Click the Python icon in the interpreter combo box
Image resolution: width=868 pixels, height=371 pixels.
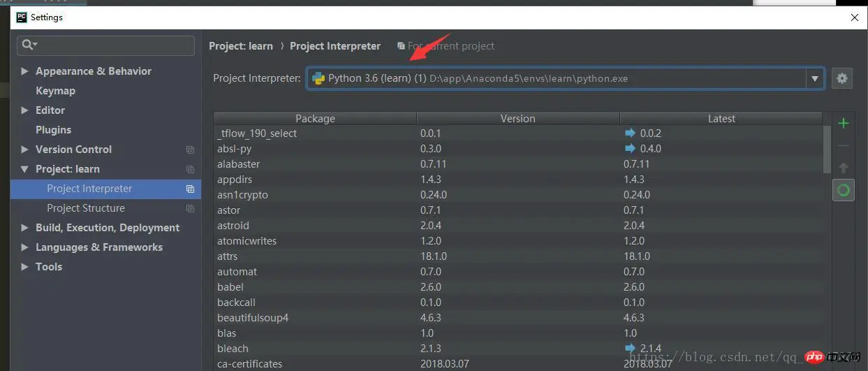pyautogui.click(x=318, y=78)
